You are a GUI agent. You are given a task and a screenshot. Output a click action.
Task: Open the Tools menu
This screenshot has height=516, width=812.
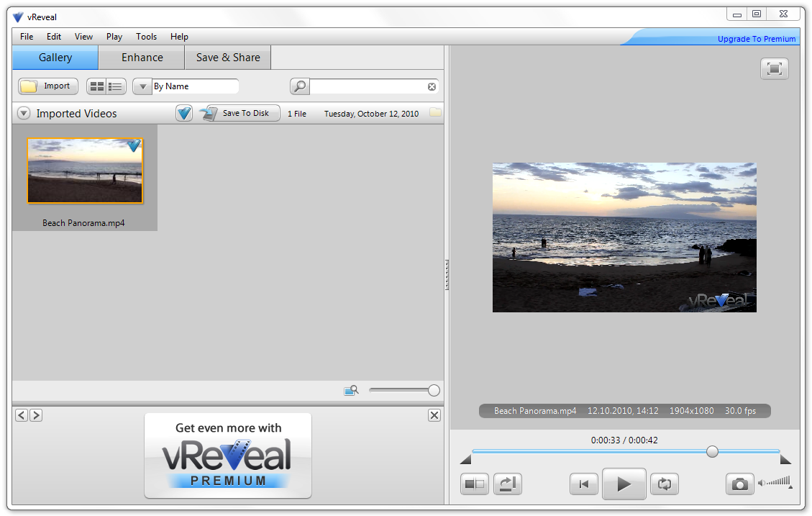pyautogui.click(x=146, y=36)
